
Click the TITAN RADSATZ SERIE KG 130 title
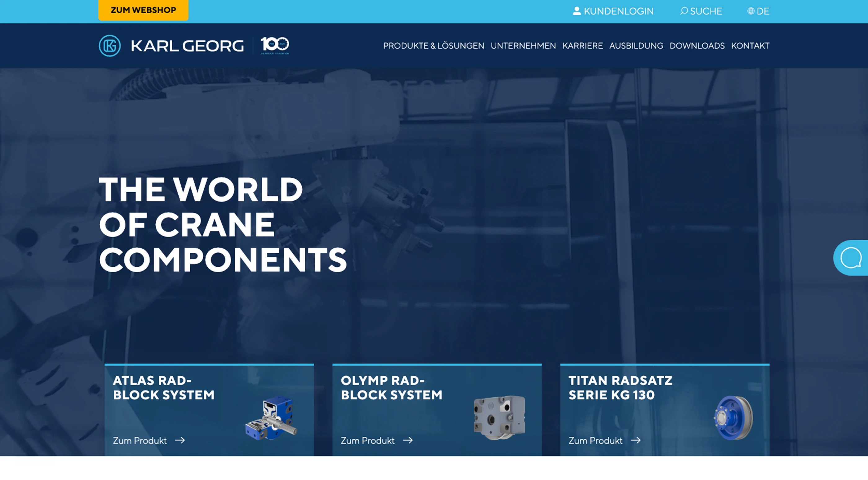coord(620,388)
